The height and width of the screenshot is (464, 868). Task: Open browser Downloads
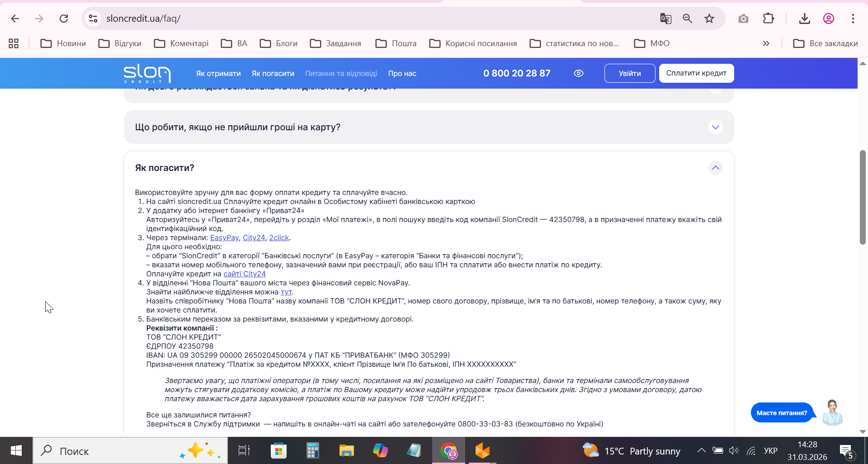coord(804,19)
